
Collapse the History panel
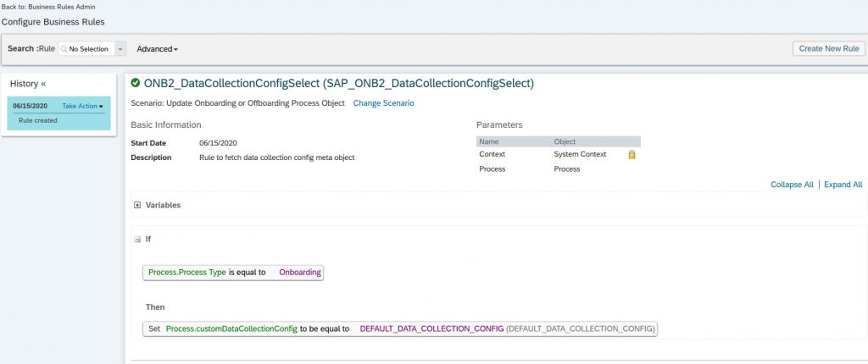tap(43, 84)
